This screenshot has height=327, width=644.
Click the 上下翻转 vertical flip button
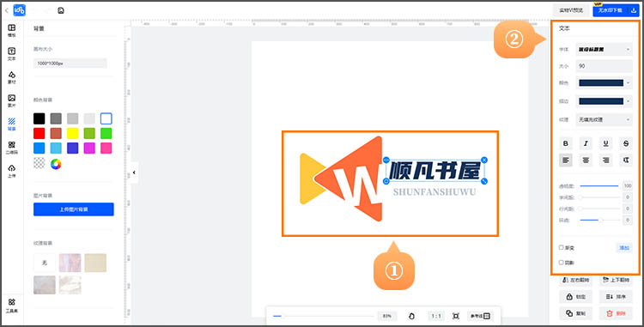click(x=616, y=281)
